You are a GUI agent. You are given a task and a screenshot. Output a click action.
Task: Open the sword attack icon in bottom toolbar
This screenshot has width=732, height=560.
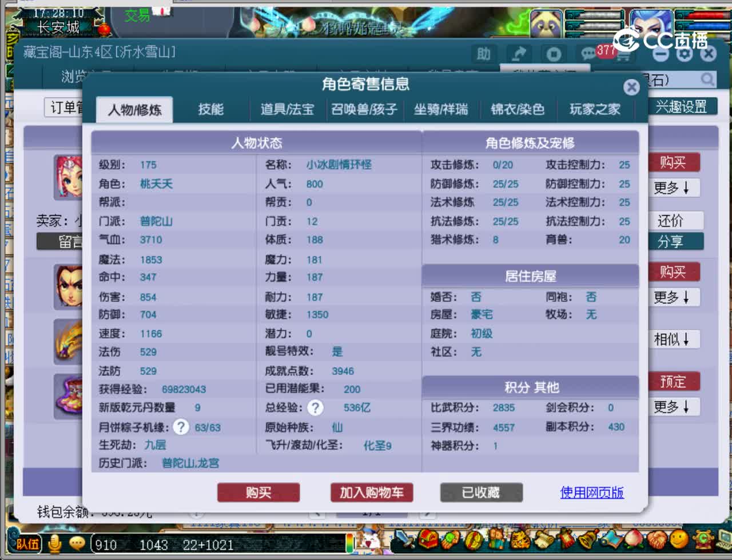(404, 539)
